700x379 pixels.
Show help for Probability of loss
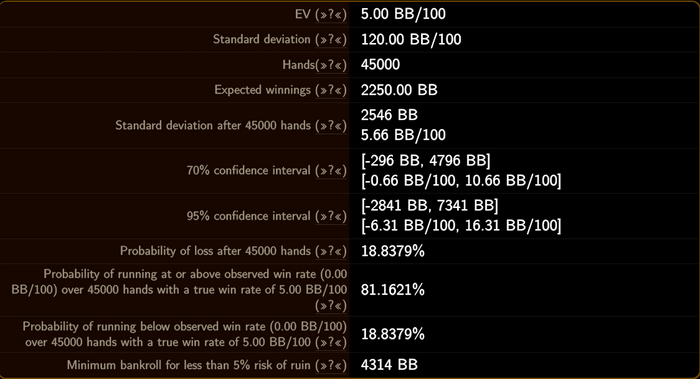tap(331, 252)
